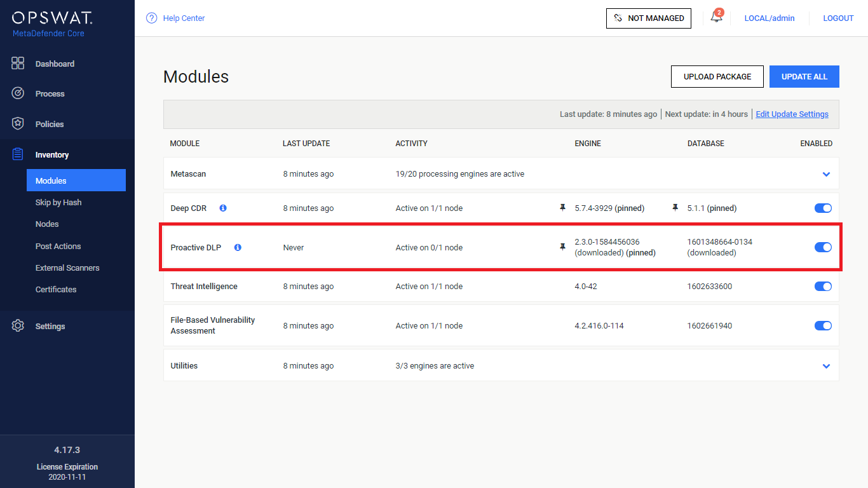Click the DATABASE column header
The height and width of the screenshot is (488, 868).
click(x=706, y=144)
